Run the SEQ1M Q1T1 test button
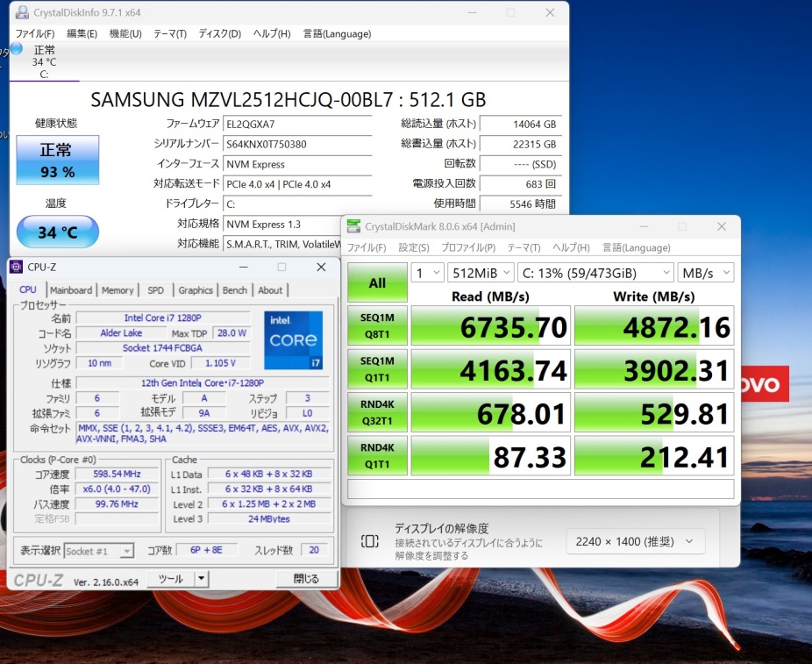 [377, 368]
